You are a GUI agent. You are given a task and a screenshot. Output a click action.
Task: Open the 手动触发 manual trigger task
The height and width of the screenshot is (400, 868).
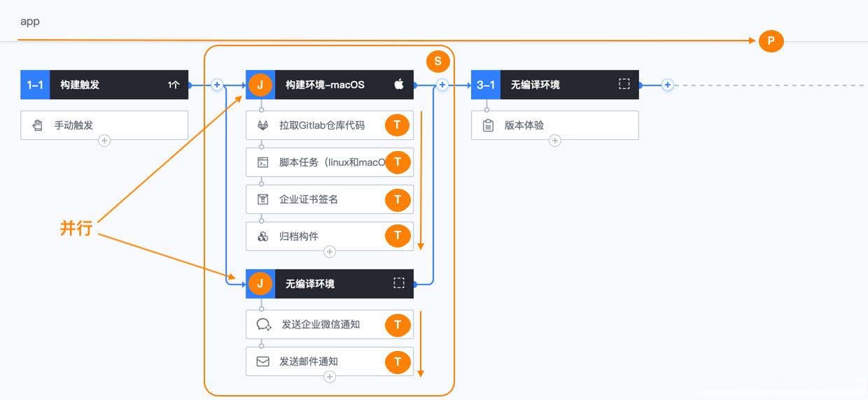[x=104, y=125]
